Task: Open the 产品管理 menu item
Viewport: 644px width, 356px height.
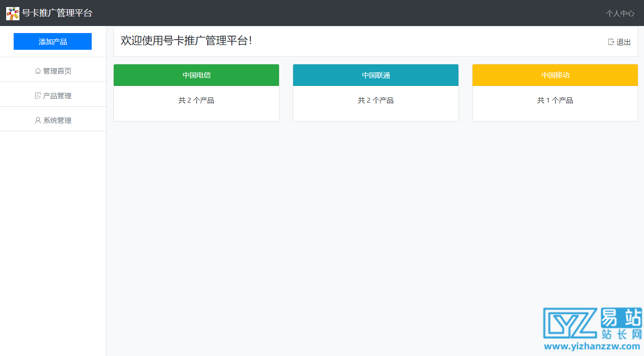Action: click(x=53, y=96)
